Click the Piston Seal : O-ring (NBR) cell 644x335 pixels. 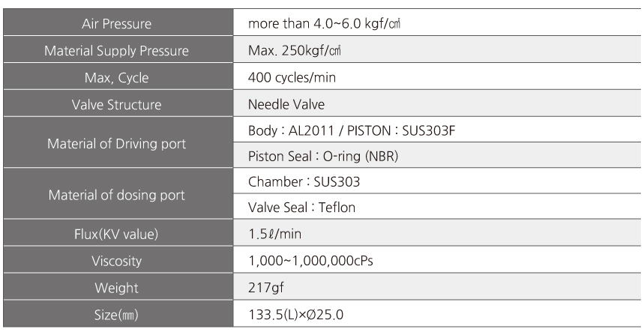pyautogui.click(x=437, y=155)
